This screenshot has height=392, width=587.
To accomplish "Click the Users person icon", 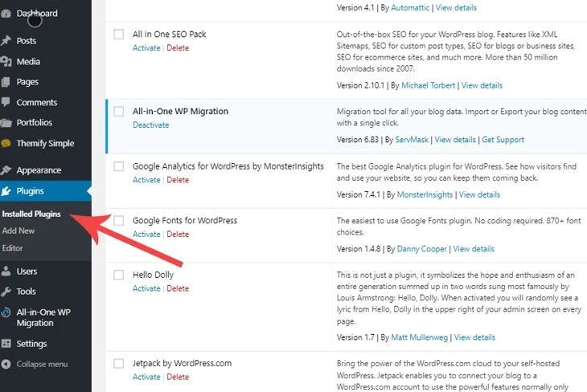I will click(x=6, y=272).
